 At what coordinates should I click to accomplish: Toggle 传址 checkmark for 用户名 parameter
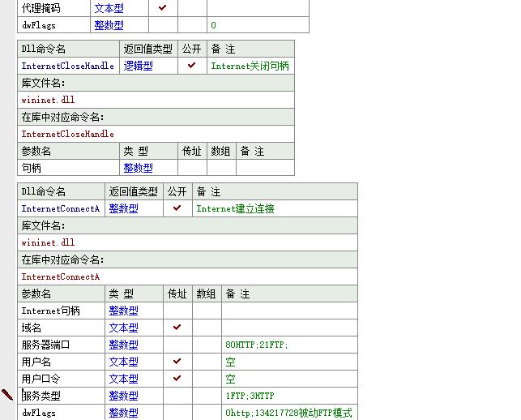[177, 362]
